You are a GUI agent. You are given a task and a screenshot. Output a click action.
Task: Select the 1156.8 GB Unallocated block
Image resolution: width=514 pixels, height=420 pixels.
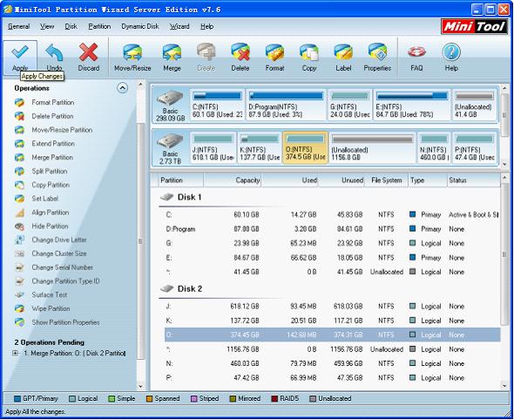[372, 148]
